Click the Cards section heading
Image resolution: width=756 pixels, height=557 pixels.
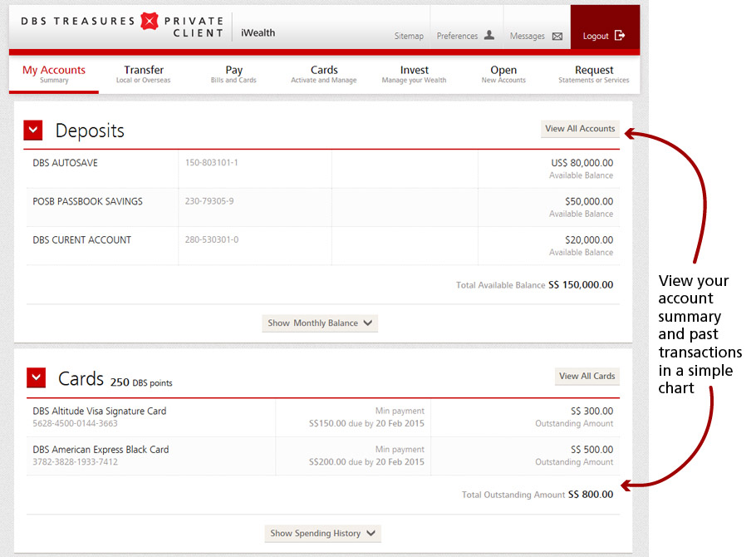[x=81, y=378]
